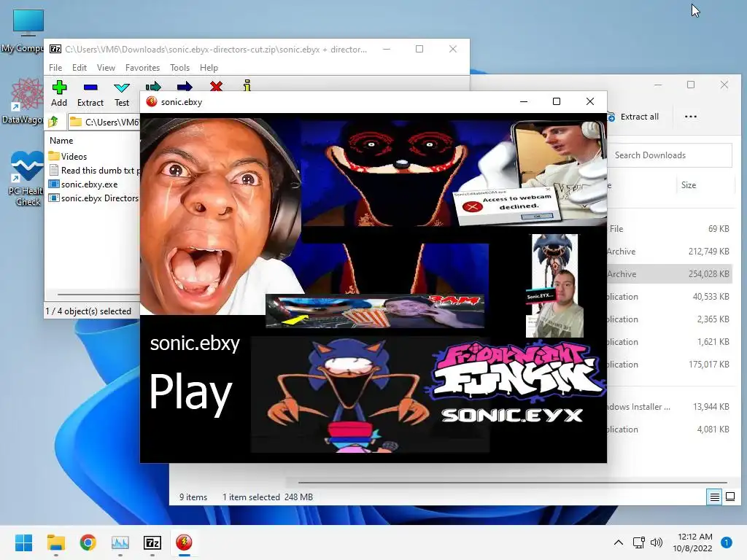This screenshot has height=560, width=747.
Task: Click the Explorer horizontal scrollbar
Action: [512, 483]
